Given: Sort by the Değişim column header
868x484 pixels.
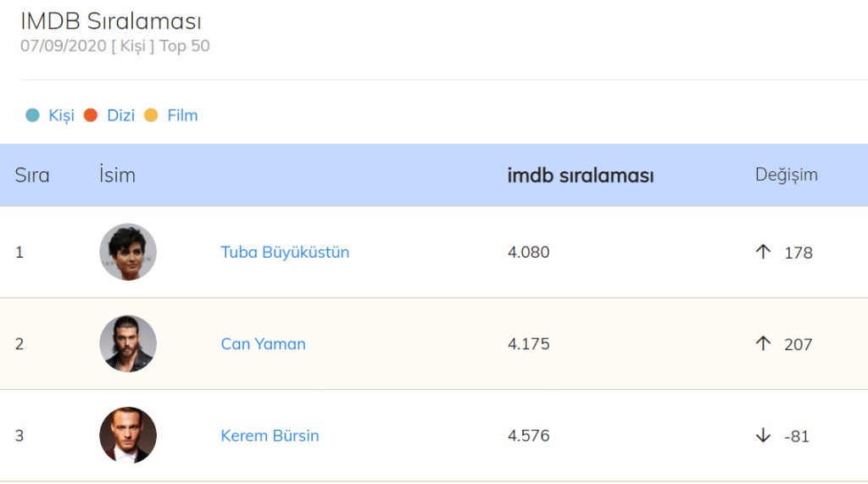Looking at the screenshot, I should pos(786,175).
